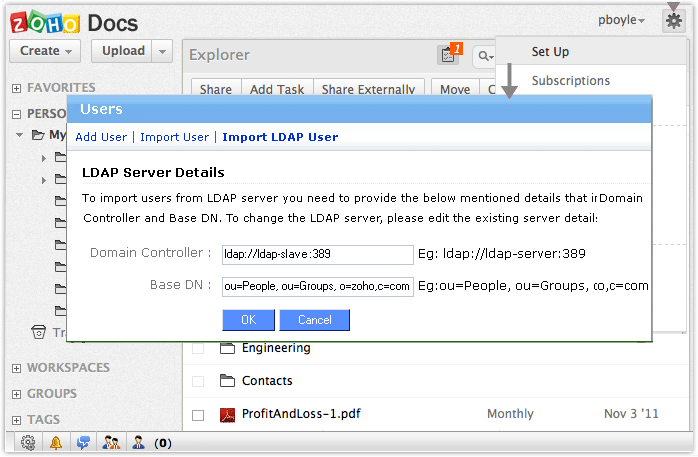The height and width of the screenshot is (457, 698).
Task: Expand the first subfolder arrow under My Folders
Action: (x=44, y=158)
